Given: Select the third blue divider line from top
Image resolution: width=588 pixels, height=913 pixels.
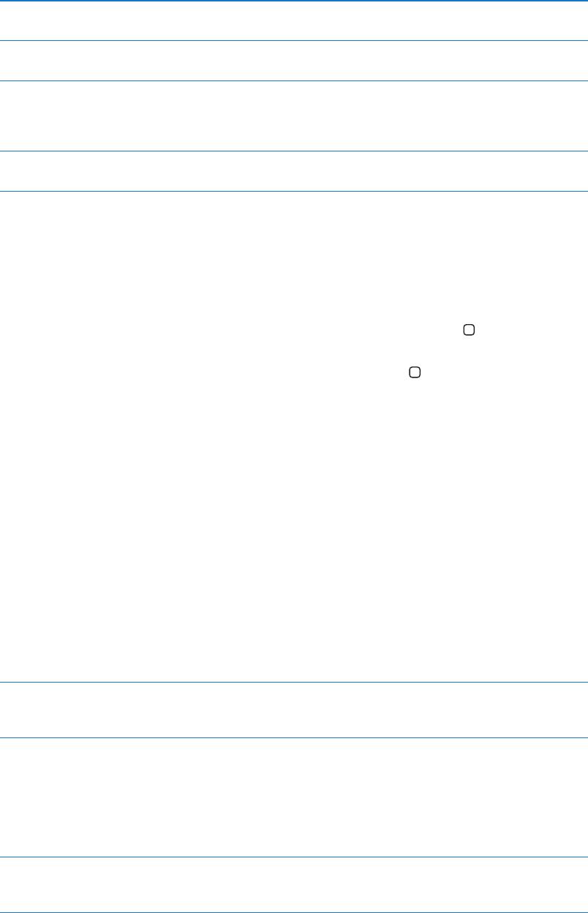Looking at the screenshot, I should click(294, 80).
